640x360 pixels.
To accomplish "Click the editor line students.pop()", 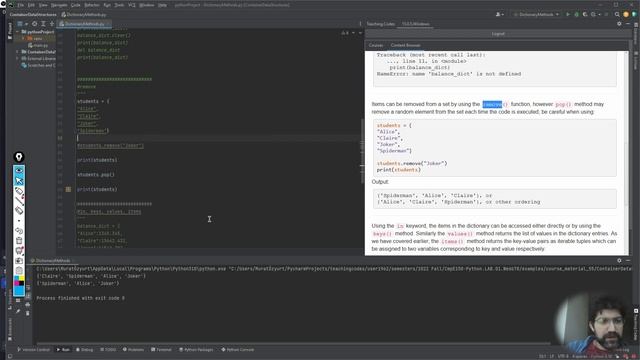I will pyautogui.click(x=96, y=175).
